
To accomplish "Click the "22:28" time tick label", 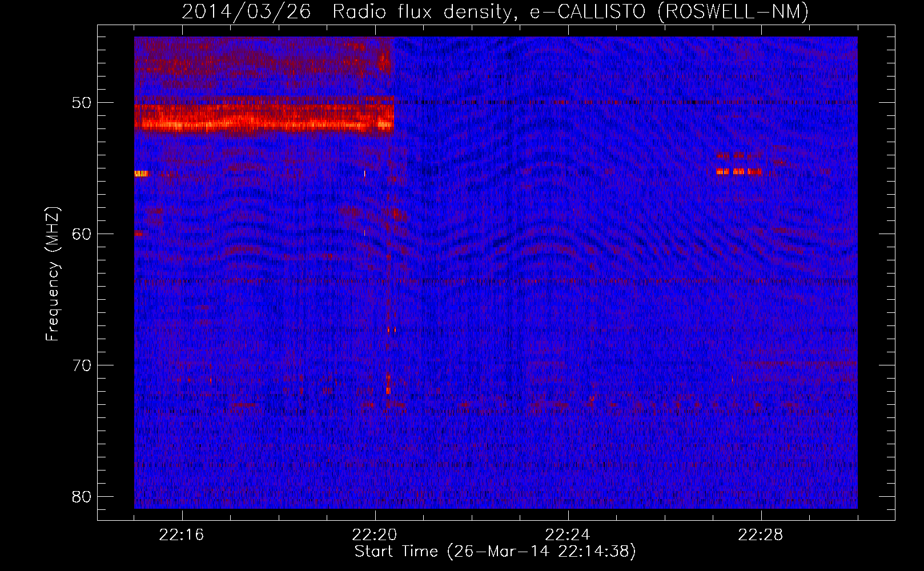I will [x=761, y=535].
